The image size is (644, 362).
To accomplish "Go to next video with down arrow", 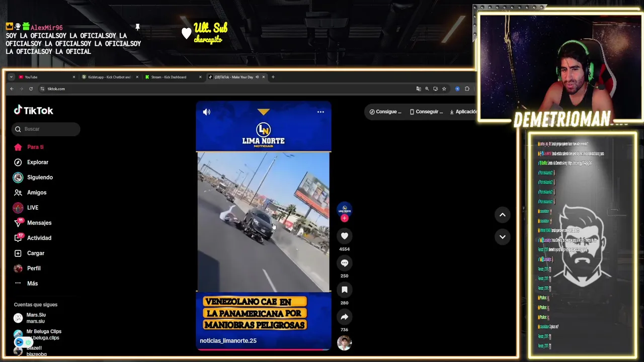I will pos(502,237).
